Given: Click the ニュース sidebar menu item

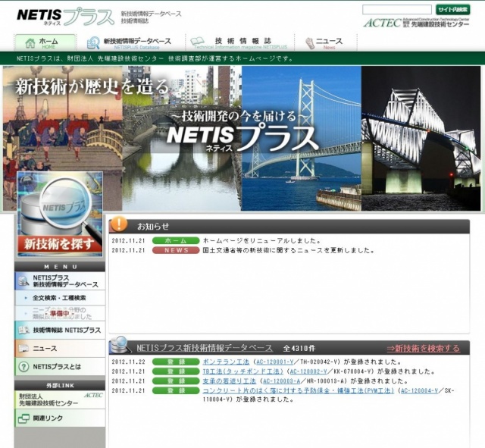Looking at the screenshot, I should pyautogui.click(x=60, y=349).
